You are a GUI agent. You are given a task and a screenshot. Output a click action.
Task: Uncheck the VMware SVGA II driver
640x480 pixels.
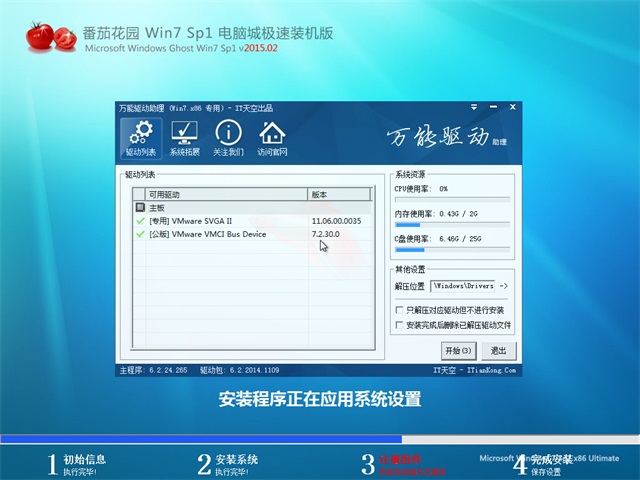[x=140, y=221]
